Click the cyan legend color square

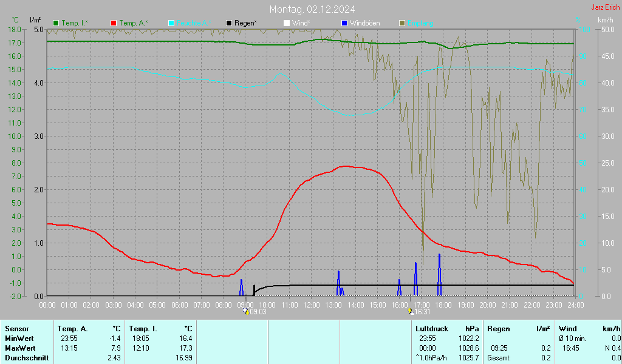(171, 23)
